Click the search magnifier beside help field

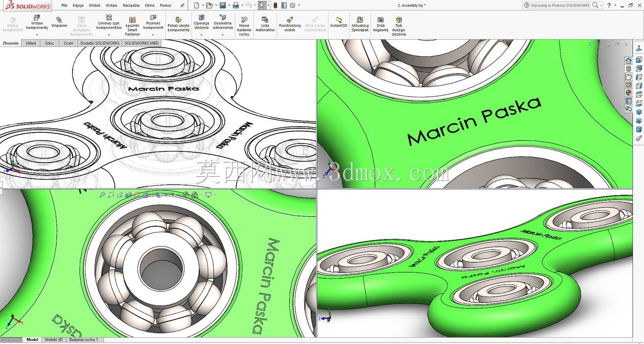595,5
